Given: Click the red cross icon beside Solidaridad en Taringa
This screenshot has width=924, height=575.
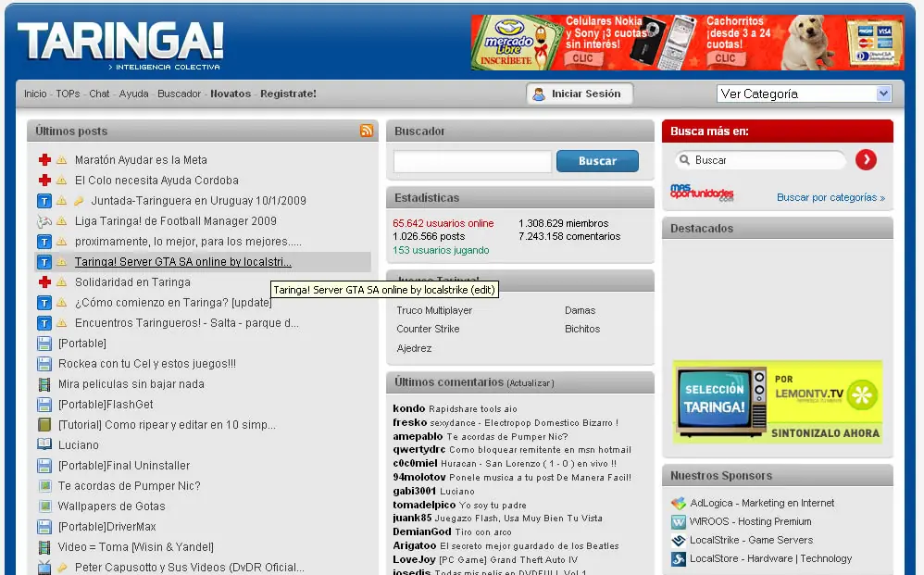Looking at the screenshot, I should [x=44, y=282].
